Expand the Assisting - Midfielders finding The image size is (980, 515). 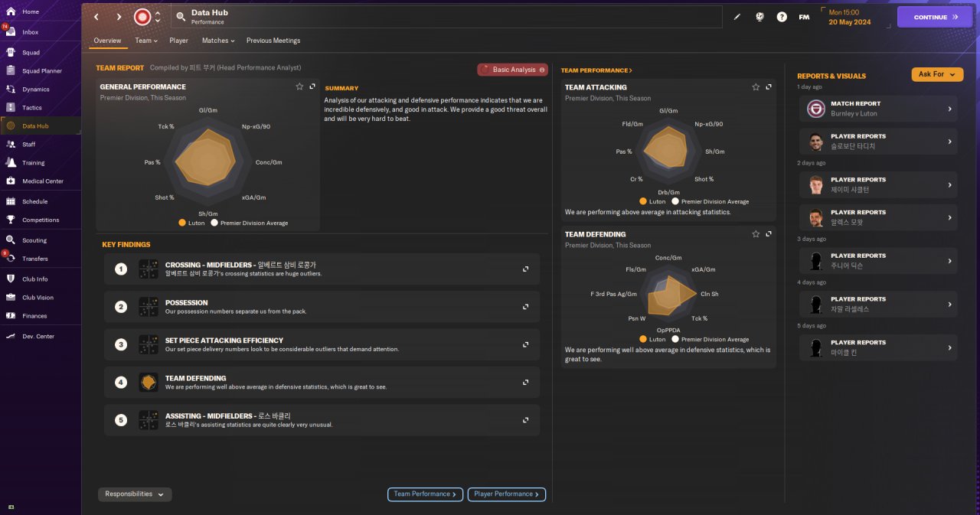(x=525, y=420)
